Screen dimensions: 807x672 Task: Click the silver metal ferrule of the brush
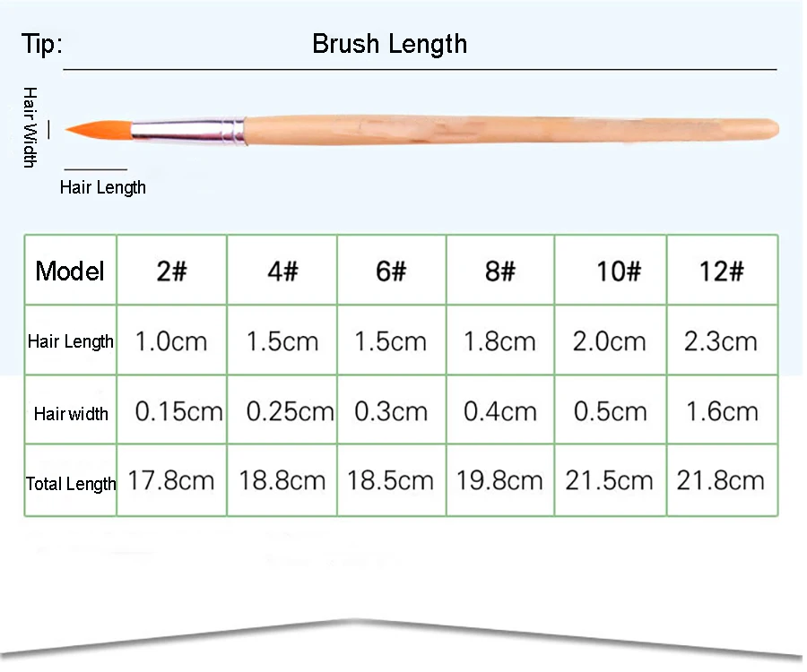(188, 131)
